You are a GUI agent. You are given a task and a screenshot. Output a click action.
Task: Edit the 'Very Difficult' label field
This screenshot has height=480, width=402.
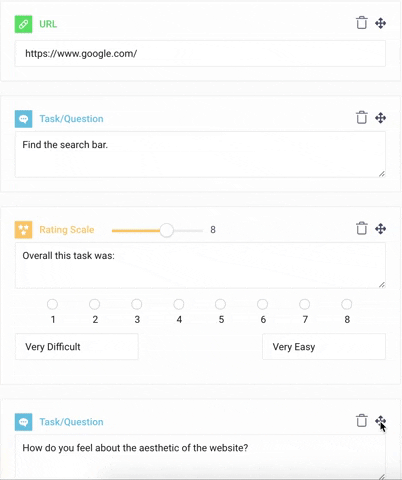77,347
